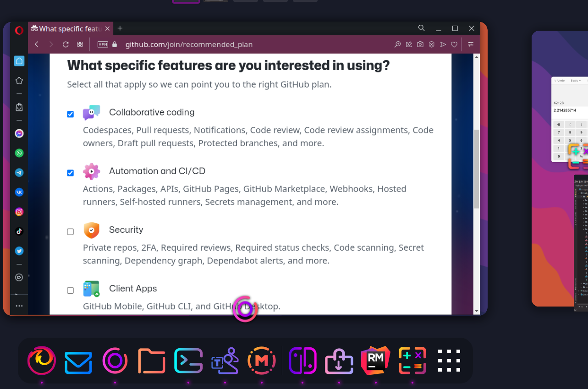Screen dimensions: 588x389
Task: Open Easy Setup sliders menu
Action: (471, 44)
